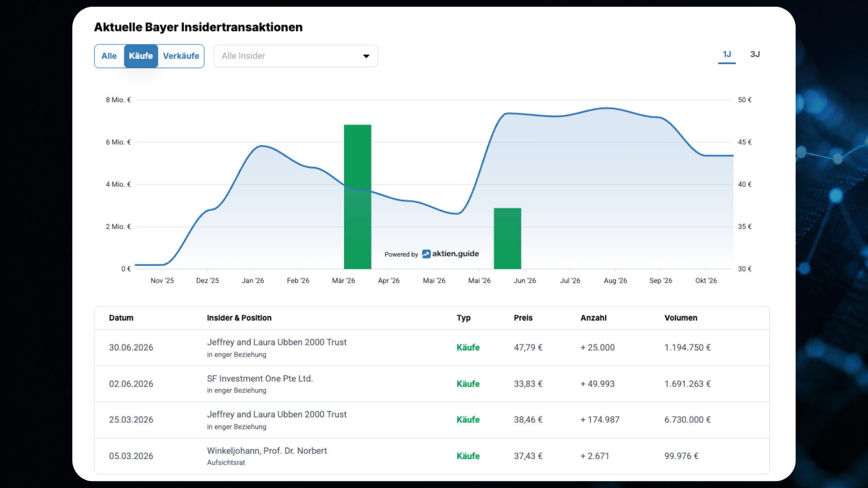Click Jeffrey and Laura Ubben Trust in 25.03.2026 row
This screenshot has height=488, width=868.
coord(277,415)
